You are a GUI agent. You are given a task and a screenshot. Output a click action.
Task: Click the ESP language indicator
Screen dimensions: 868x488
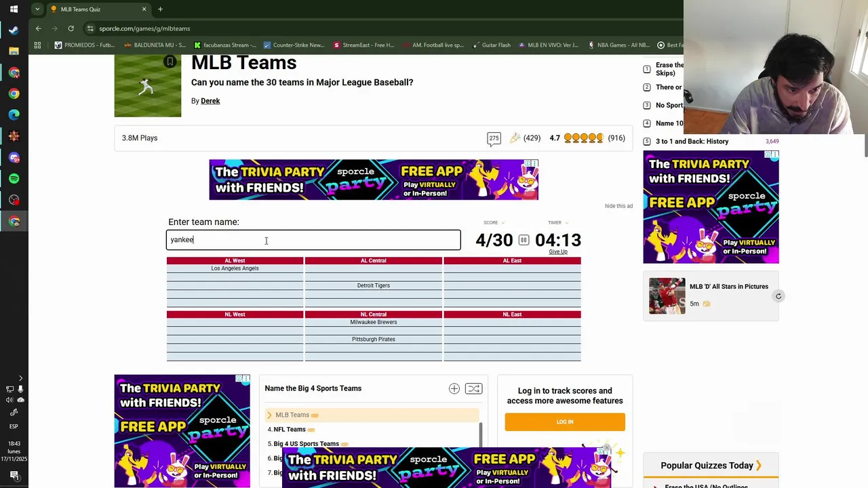(14, 426)
